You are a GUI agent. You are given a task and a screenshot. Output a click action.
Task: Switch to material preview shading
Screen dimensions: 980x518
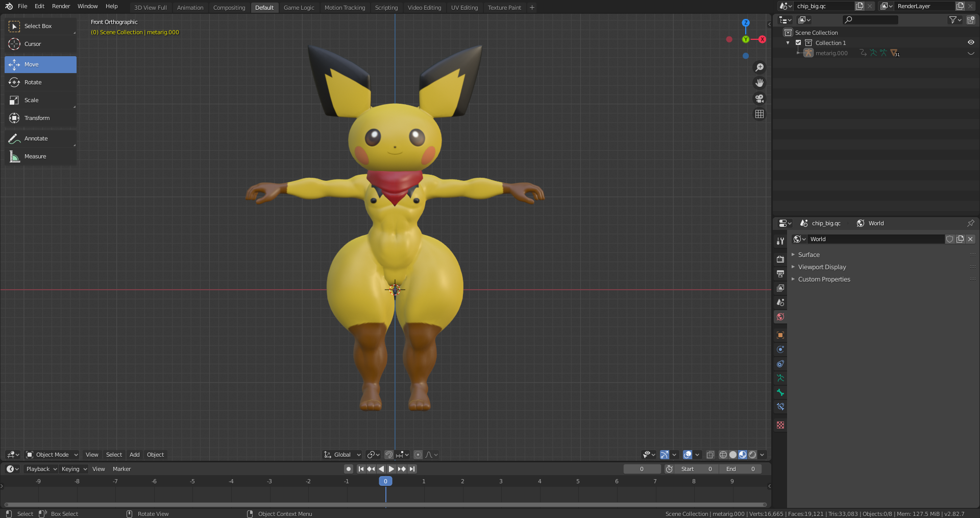pos(743,455)
